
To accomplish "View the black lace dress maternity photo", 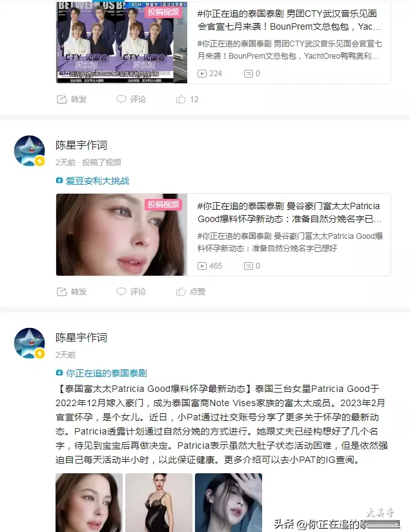I will (x=159, y=502).
